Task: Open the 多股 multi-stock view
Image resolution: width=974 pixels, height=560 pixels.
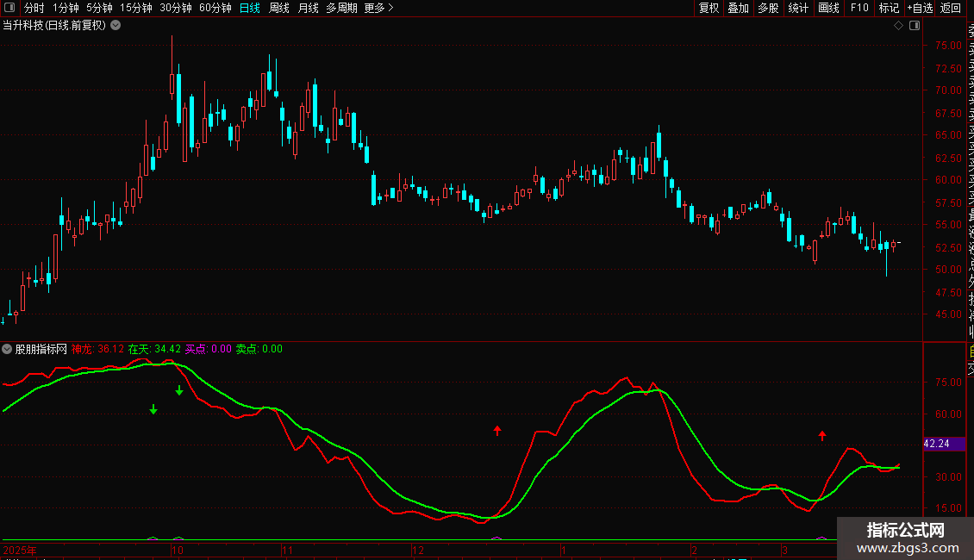Action: (768, 8)
